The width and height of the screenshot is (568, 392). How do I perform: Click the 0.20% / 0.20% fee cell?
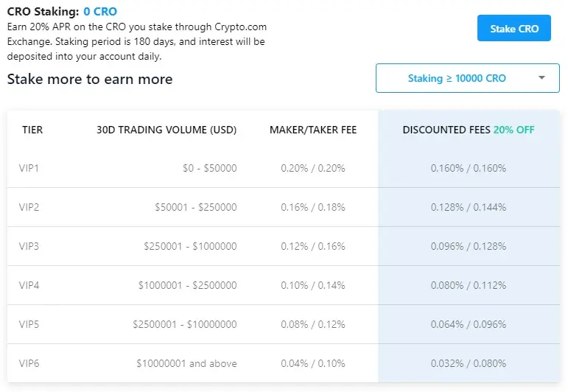point(313,168)
